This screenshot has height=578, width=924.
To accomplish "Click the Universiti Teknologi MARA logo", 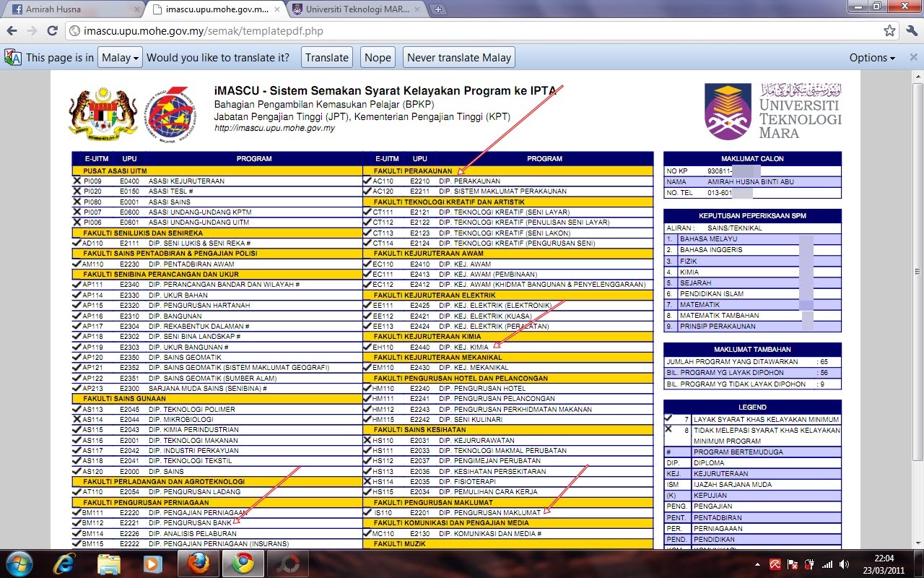I will click(x=773, y=111).
